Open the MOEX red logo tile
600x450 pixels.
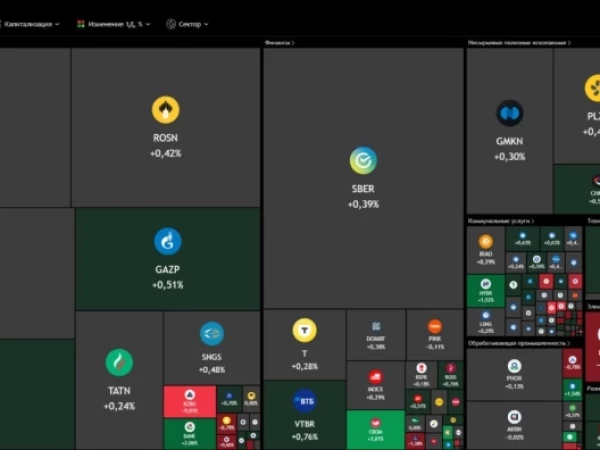[376, 385]
